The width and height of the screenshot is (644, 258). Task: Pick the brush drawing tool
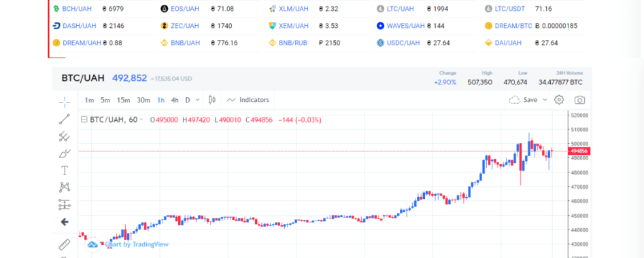pyautogui.click(x=64, y=153)
